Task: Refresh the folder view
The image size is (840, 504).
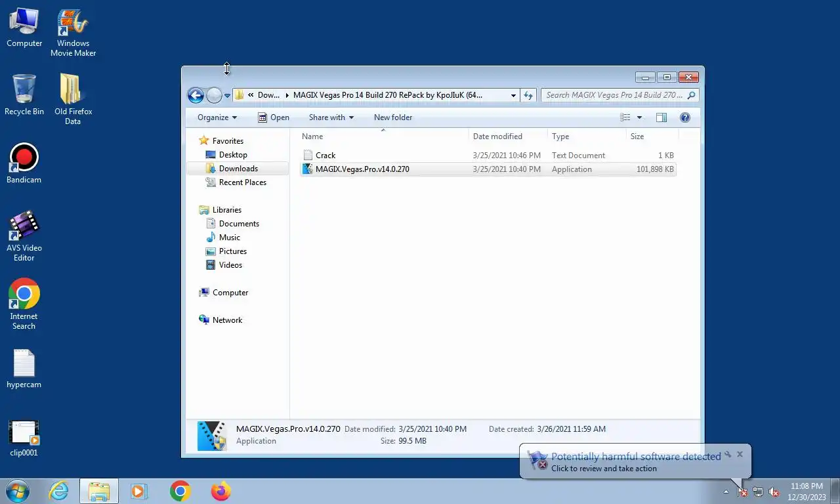Action: coord(528,95)
